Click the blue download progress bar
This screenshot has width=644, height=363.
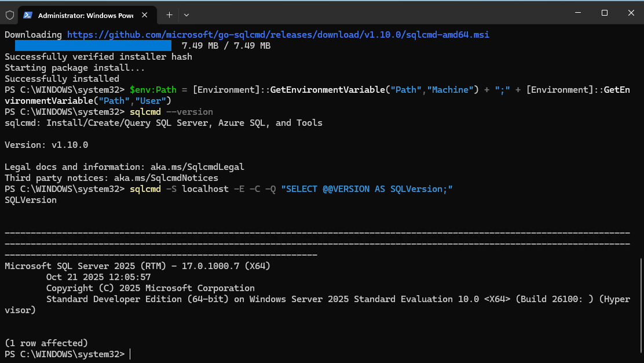pos(93,46)
